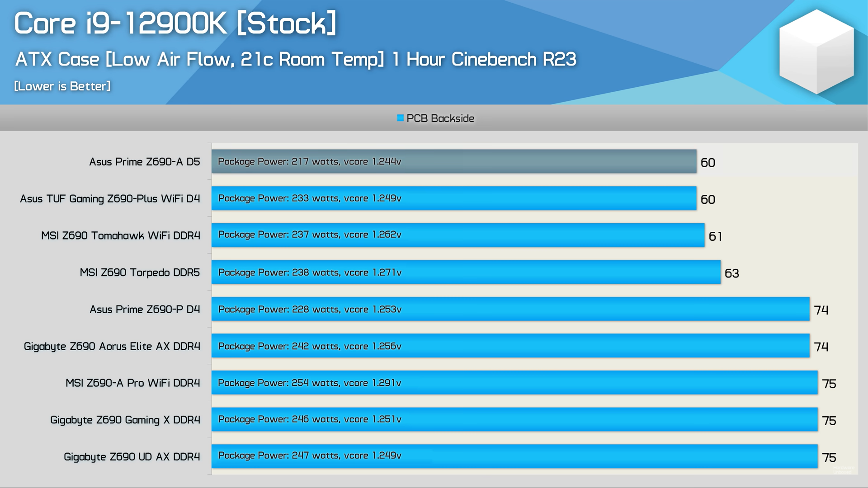Click the PCB Backside legend label

point(440,118)
